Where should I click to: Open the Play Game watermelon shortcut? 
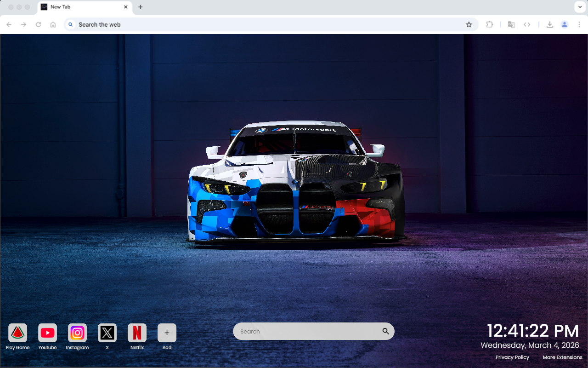coord(17,333)
